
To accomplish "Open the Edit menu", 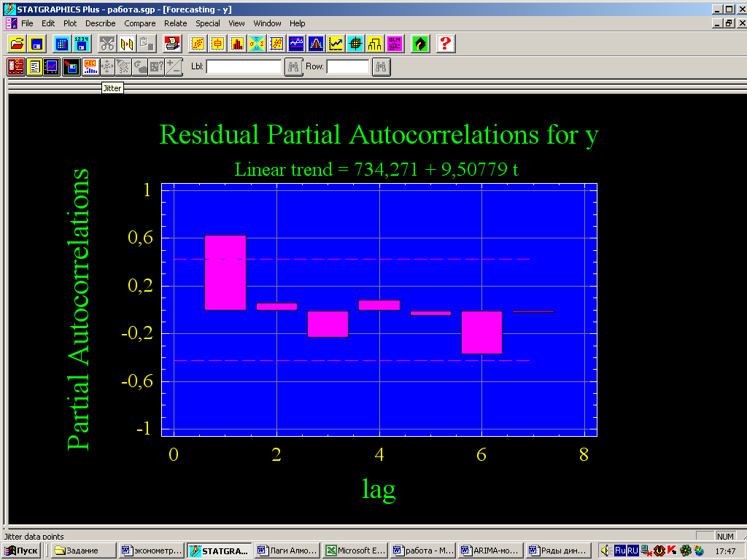I will 48,23.
